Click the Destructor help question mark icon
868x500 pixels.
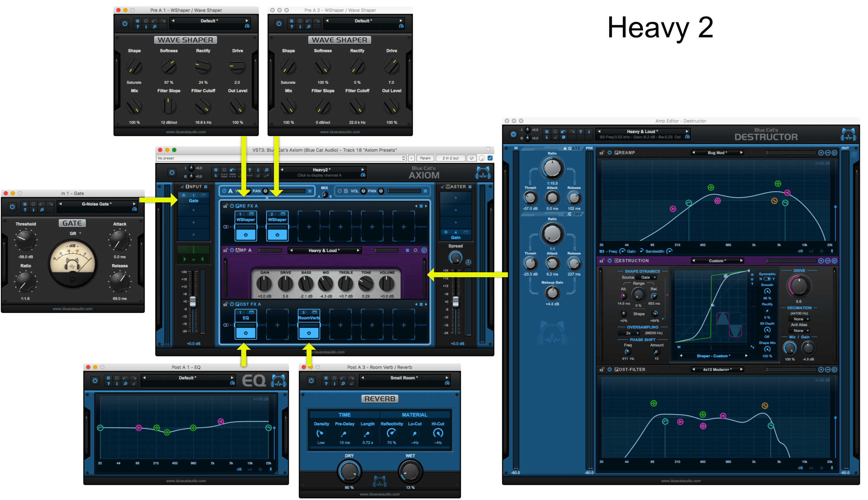[581, 132]
